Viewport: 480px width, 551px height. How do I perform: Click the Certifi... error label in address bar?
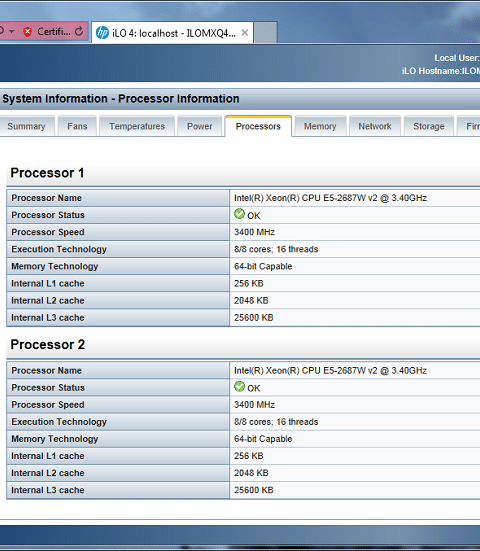tap(54, 32)
